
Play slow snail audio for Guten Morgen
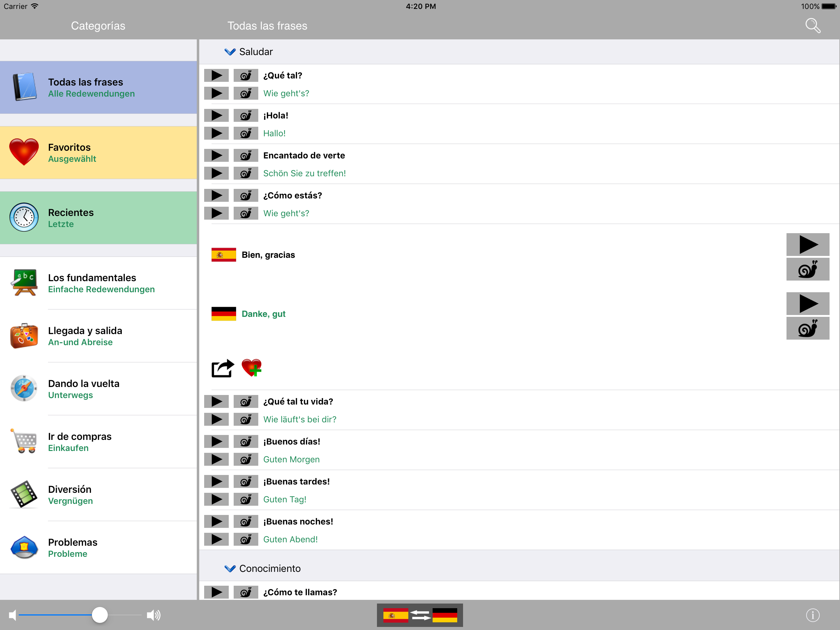tap(246, 459)
